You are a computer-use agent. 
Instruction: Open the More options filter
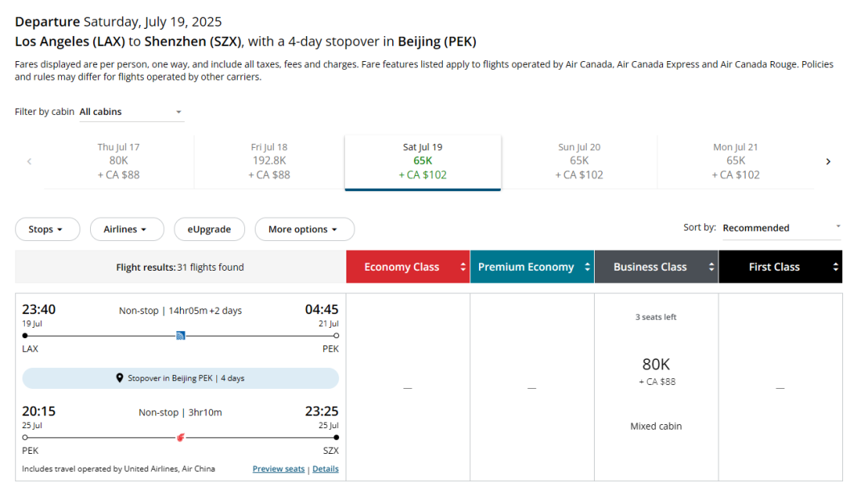304,230
